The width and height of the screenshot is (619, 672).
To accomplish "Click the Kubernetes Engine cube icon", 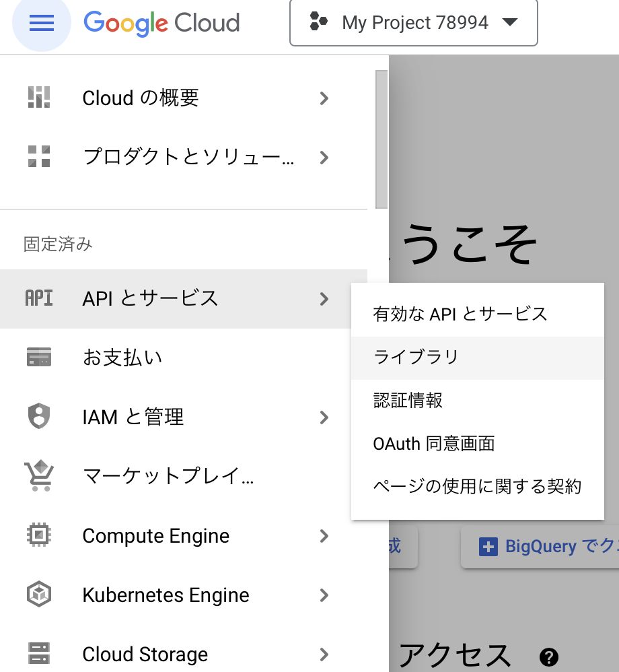I will click(x=39, y=594).
